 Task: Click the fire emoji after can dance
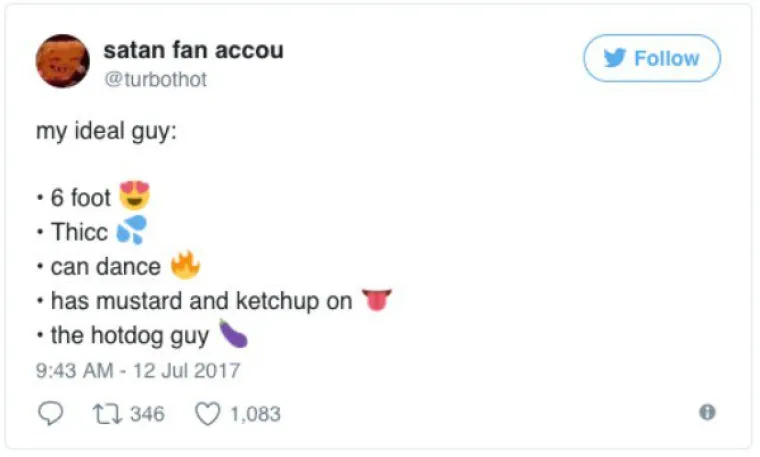point(185,266)
